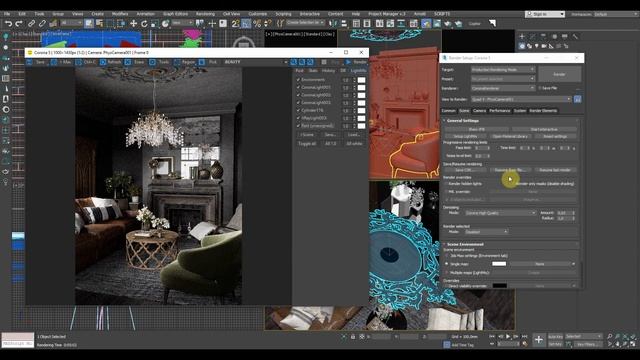
Task: Open the Preset dropdown in Render Setup
Action: [x=503, y=79]
